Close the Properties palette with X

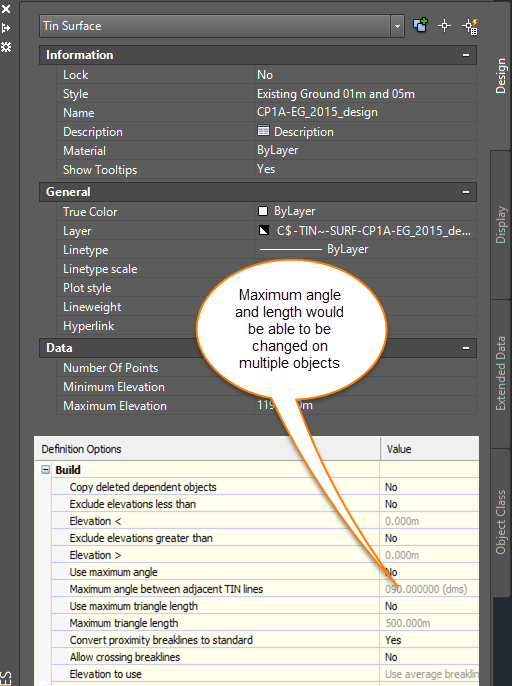(x=6, y=8)
